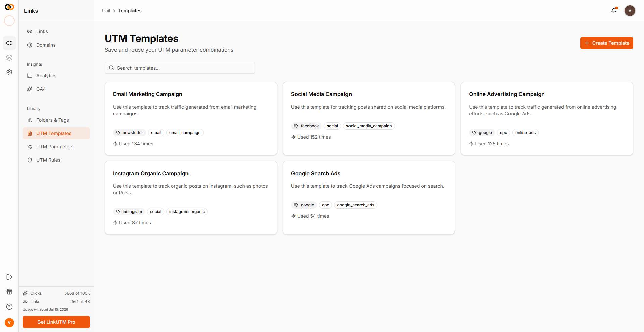
Task: Open the user profile avatar top right
Action: click(630, 11)
